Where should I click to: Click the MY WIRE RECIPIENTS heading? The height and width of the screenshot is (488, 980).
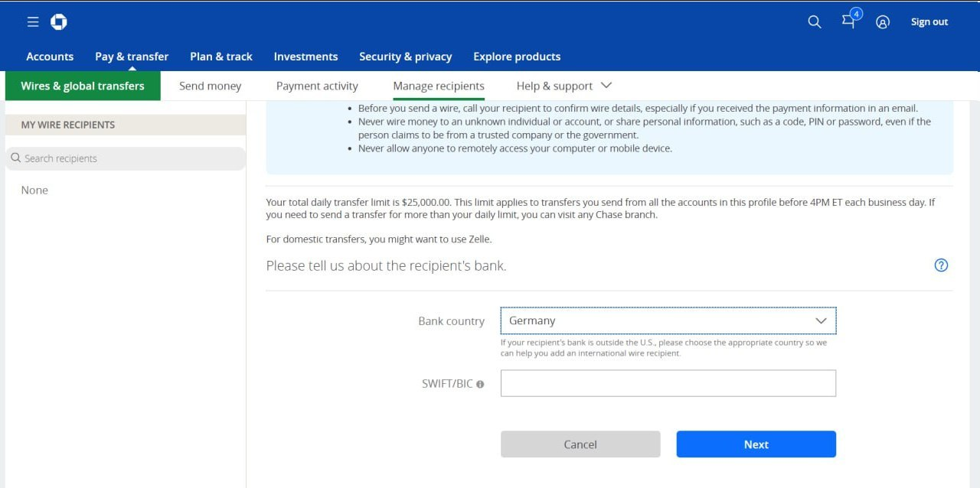point(68,125)
